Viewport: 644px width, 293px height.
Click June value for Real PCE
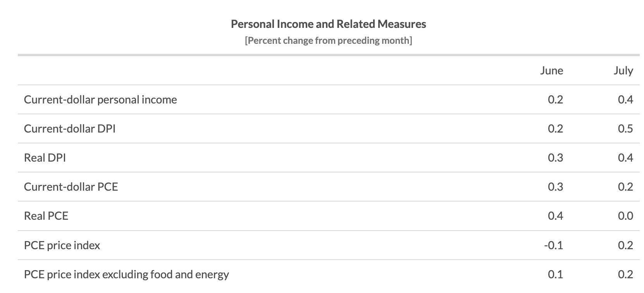click(555, 216)
